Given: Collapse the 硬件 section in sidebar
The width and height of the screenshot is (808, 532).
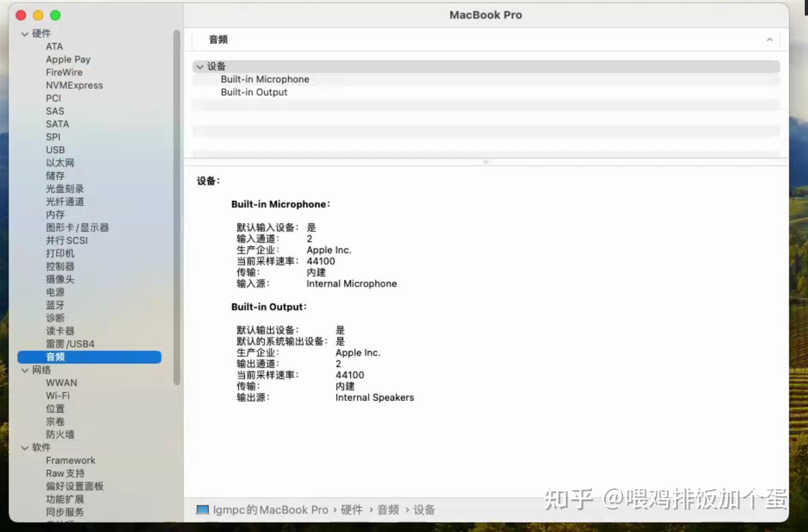Looking at the screenshot, I should point(25,34).
